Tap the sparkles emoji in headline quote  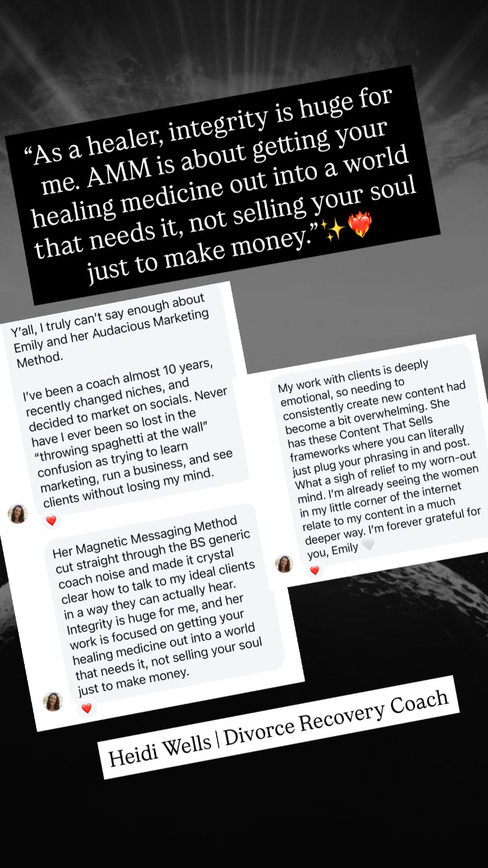332,230
